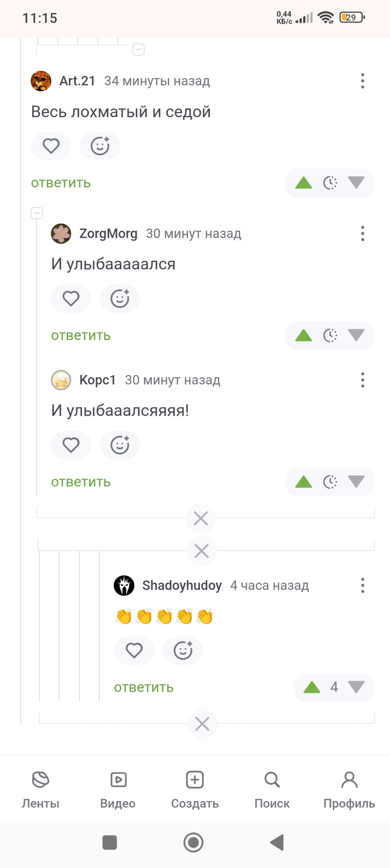Heart Shadoyhudoy's clapping comment
This screenshot has width=390, height=868.
coord(134,650)
